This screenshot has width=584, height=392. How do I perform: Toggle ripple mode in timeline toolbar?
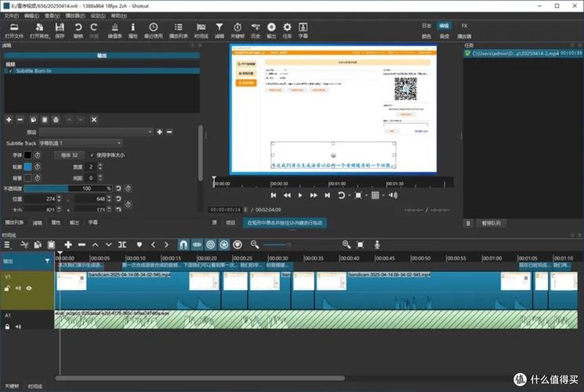210,245
